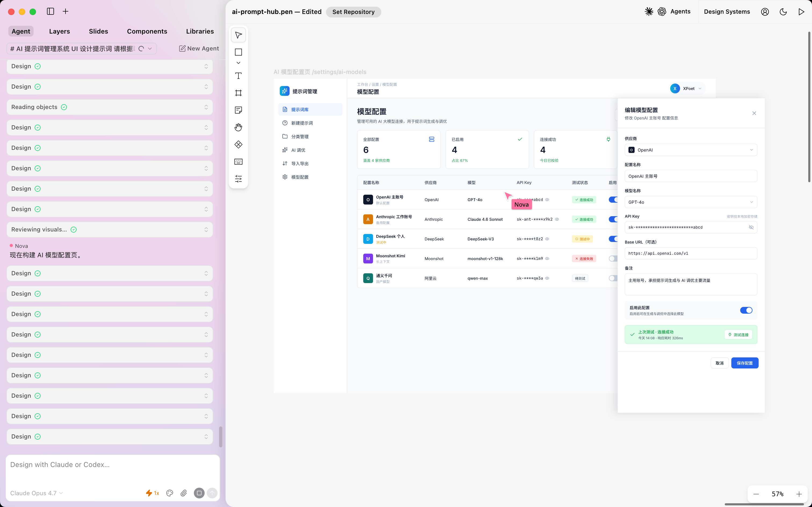812x507 pixels.
Task: Switch to the Components tab
Action: 147,31
